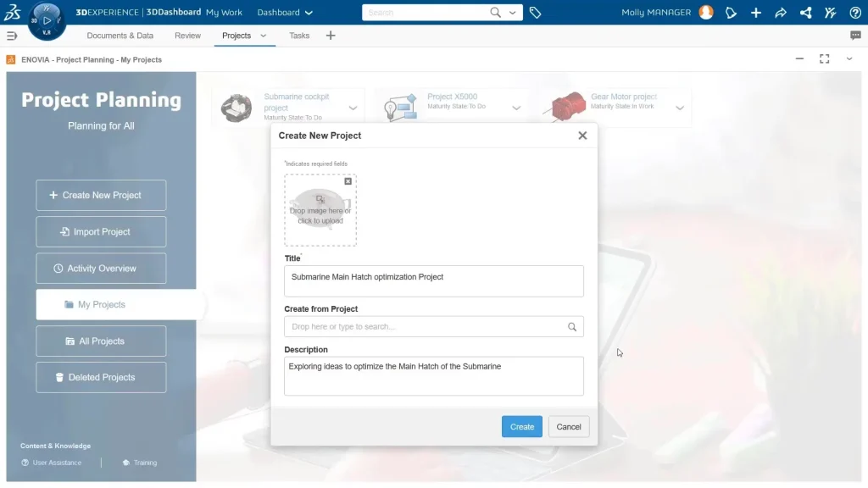Image resolution: width=868 pixels, height=488 pixels.
Task: Click the Create button
Action: (521, 426)
